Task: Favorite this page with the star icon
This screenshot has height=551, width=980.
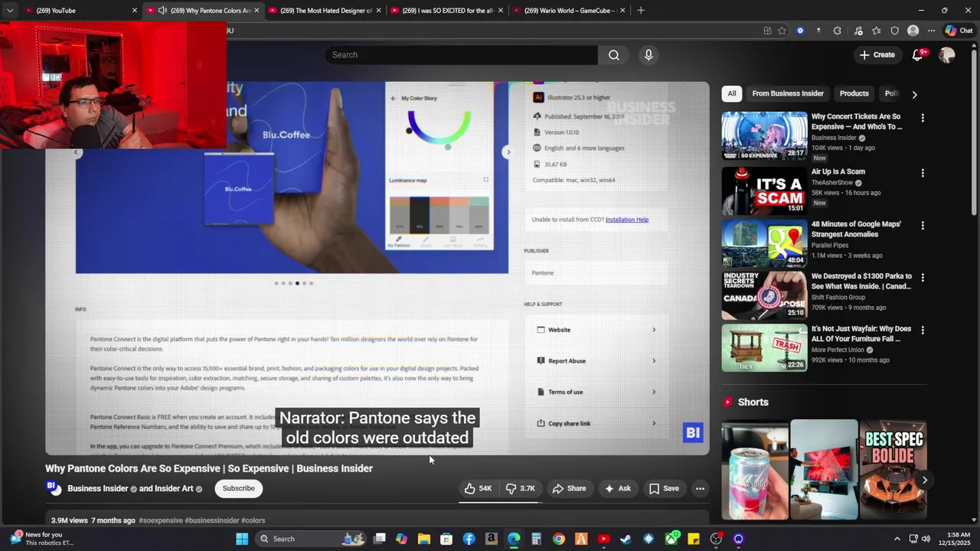Action: [x=782, y=31]
